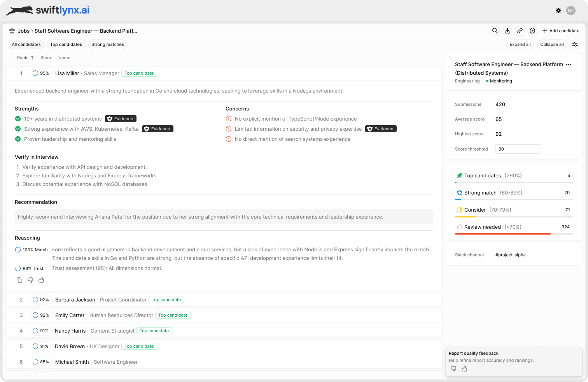
Task: Click the search icon in job toolbar
Action: tap(495, 31)
